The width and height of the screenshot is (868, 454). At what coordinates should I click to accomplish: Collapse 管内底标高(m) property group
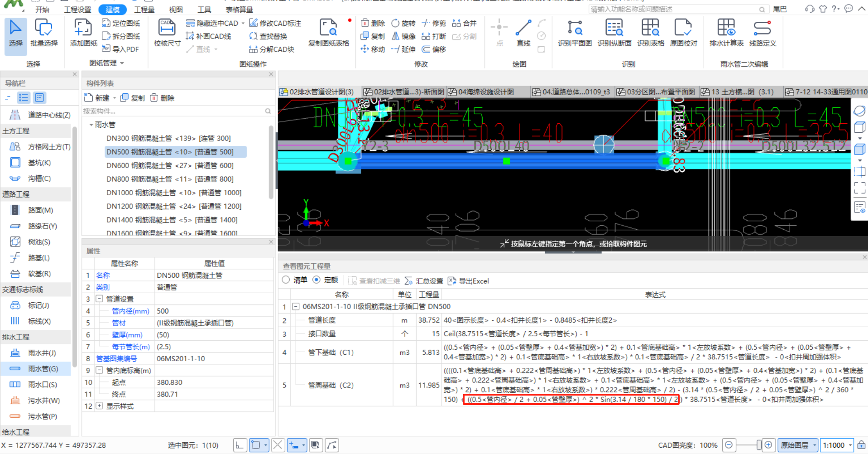point(100,370)
